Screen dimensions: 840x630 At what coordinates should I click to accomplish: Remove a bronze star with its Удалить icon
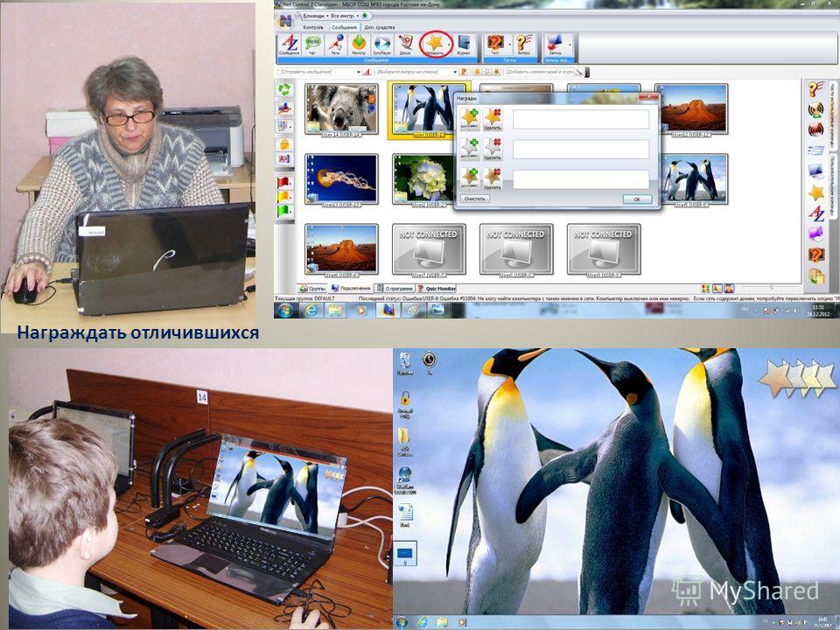coord(493,178)
